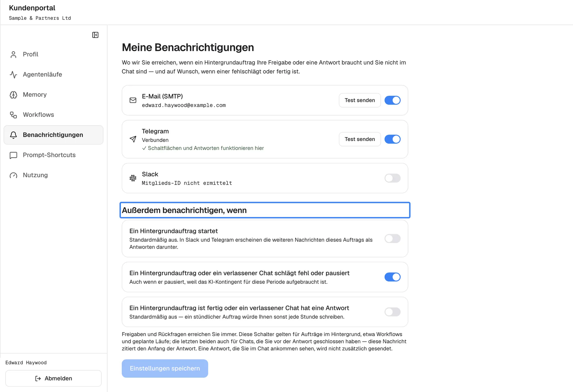
Task: Click the Workflows nodes icon
Action: pyautogui.click(x=13, y=115)
